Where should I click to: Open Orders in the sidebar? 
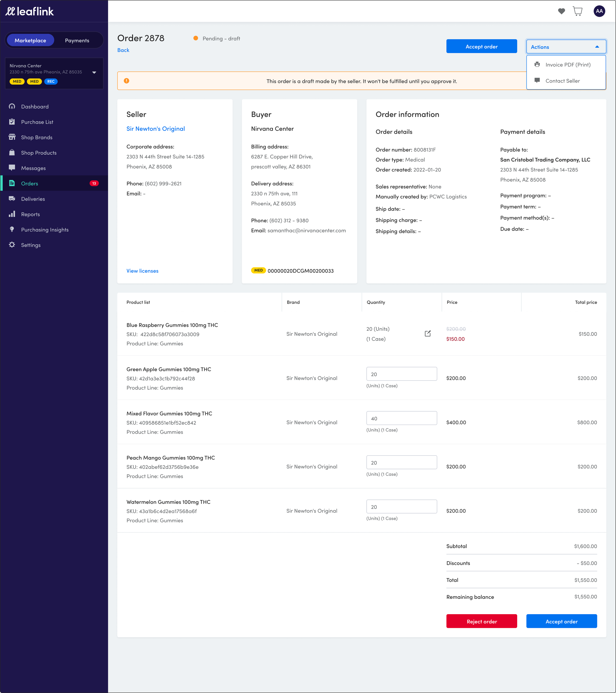[30, 183]
